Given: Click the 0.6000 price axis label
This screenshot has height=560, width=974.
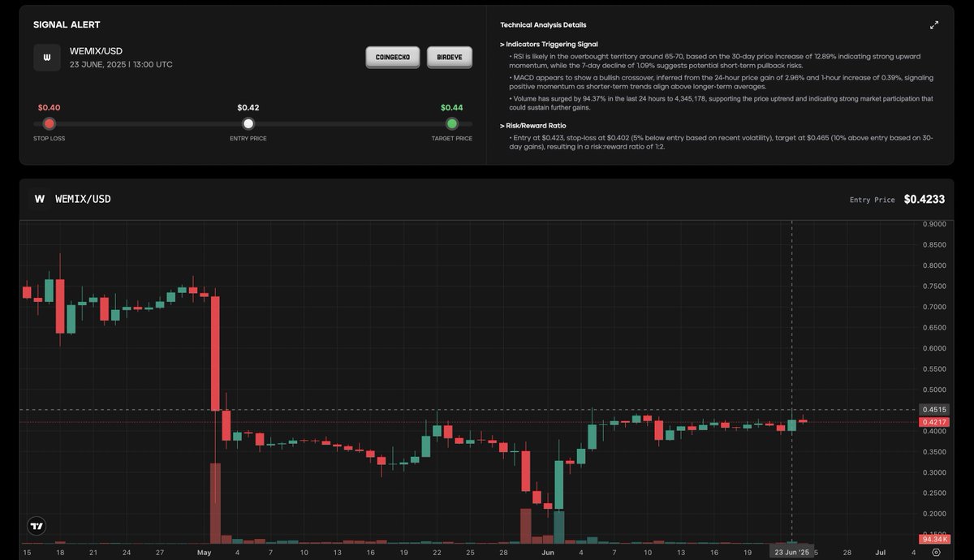Looking at the screenshot, I should tap(934, 348).
